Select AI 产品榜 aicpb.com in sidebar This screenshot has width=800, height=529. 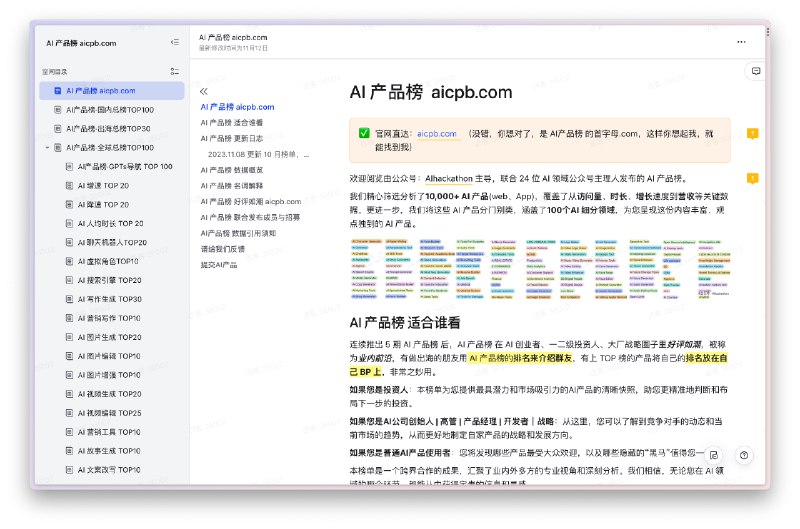click(112, 91)
